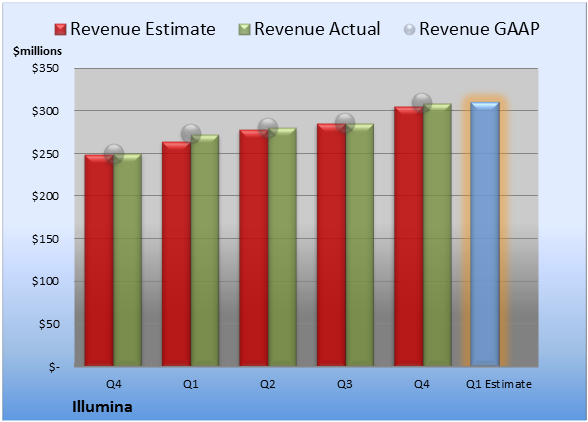588x422 pixels.
Task: Click the GAAP sphere marker above Q3
Action: [x=345, y=123]
